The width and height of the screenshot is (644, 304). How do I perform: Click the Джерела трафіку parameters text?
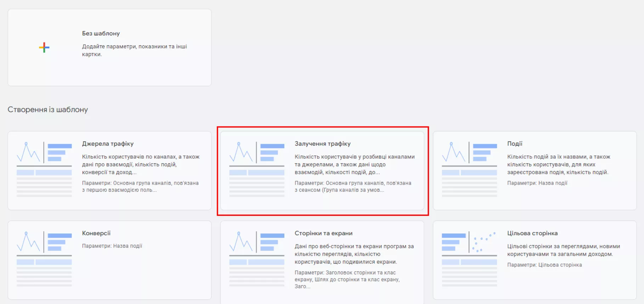point(140,186)
